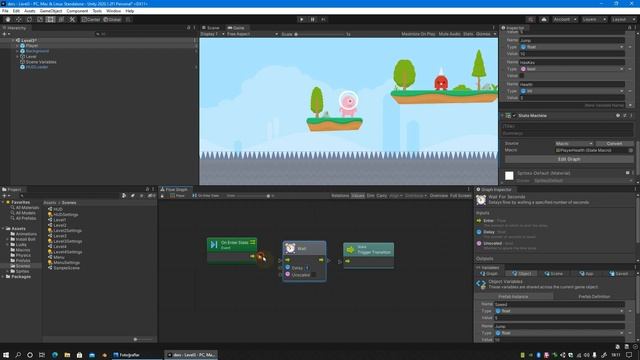Click the On Enter State event node icon
This screenshot has height=360, width=640.
point(213,244)
